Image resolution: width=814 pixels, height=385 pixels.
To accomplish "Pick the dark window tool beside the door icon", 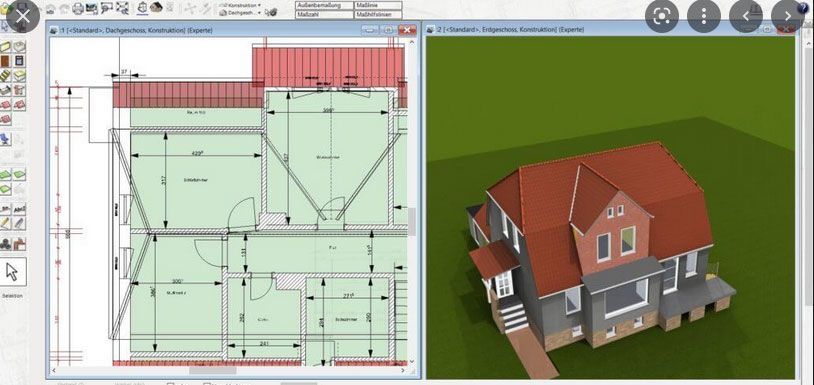I will (x=19, y=61).
